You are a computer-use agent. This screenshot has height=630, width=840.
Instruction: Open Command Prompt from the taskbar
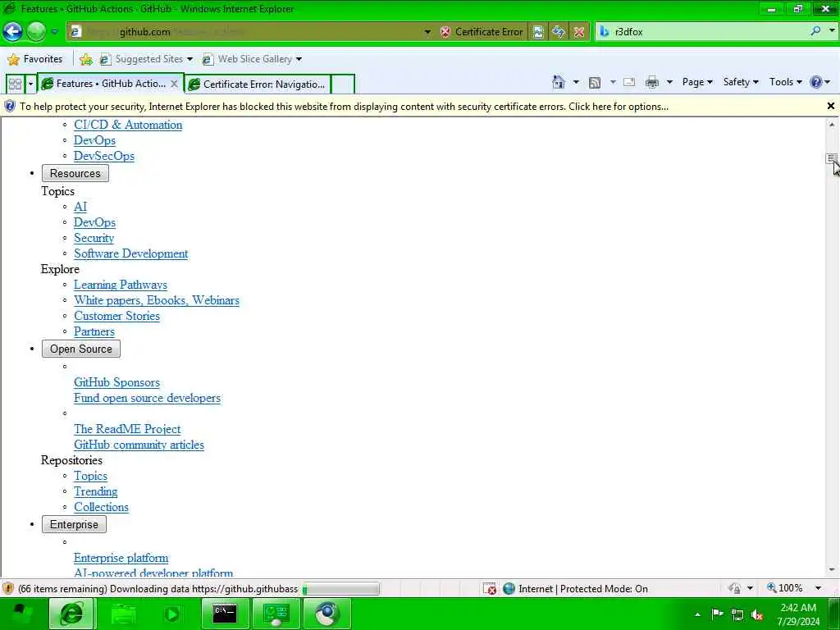point(225,614)
